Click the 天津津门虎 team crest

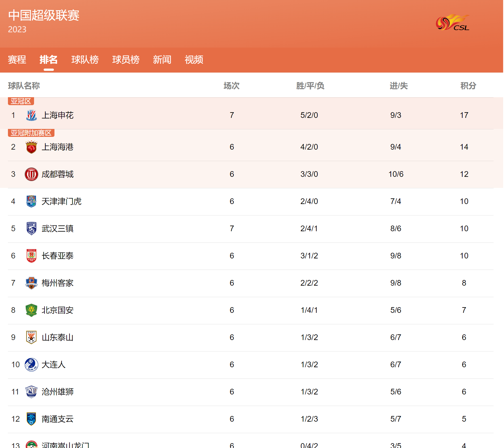click(31, 201)
